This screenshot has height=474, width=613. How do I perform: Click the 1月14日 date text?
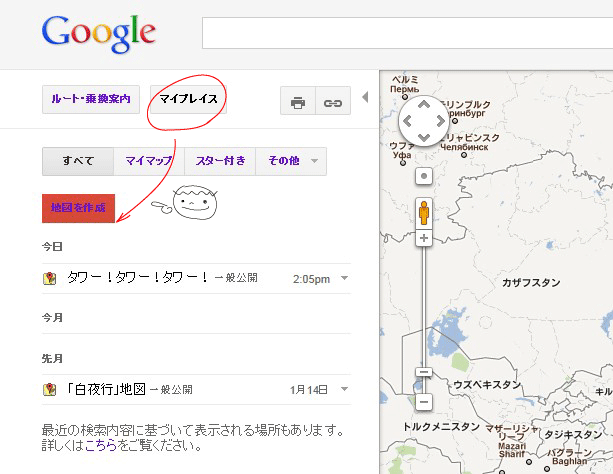[x=308, y=390]
